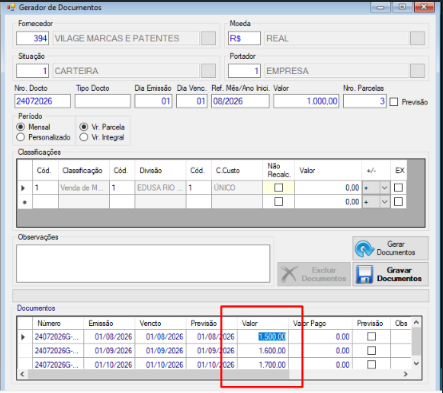Image resolution: width=443 pixels, height=393 pixels.
Task: Close the Gerador de Documentos window
Action: [424, 7]
